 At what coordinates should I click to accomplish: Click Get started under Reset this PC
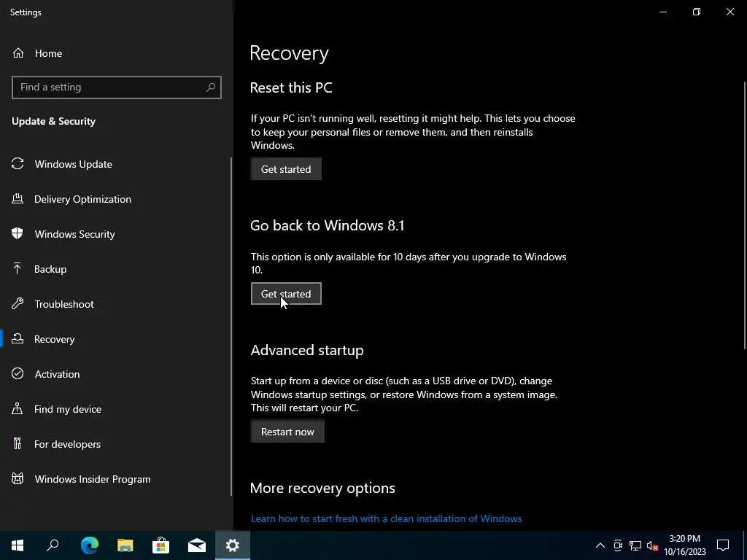pyautogui.click(x=286, y=169)
